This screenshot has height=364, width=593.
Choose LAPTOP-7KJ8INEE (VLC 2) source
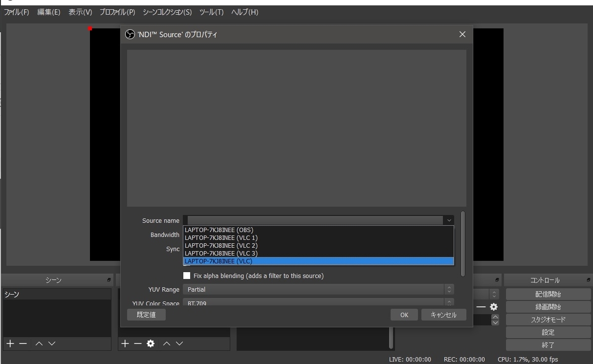click(318, 245)
